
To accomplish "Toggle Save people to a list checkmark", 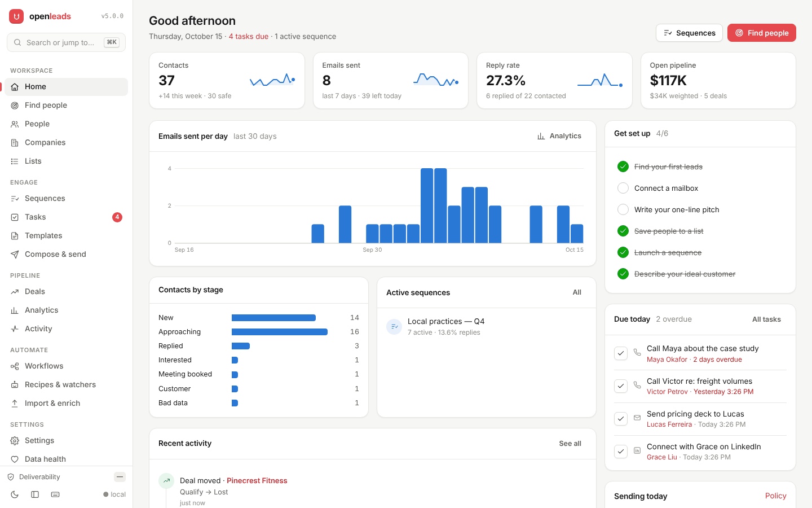I will [x=623, y=231].
